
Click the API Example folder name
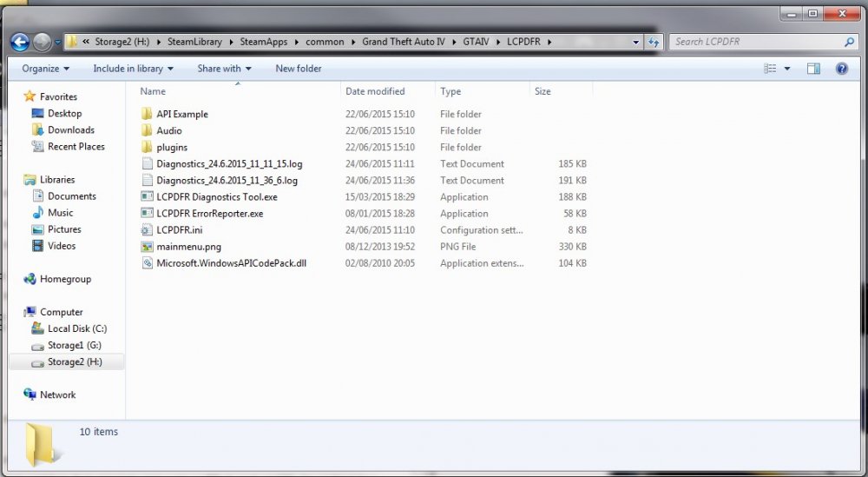coord(182,114)
